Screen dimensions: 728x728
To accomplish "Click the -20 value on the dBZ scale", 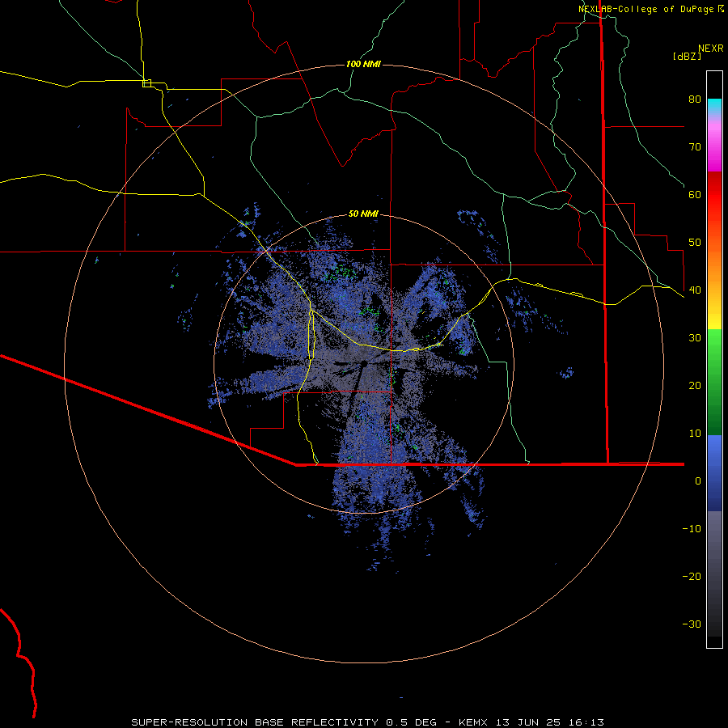I will 692,576.
